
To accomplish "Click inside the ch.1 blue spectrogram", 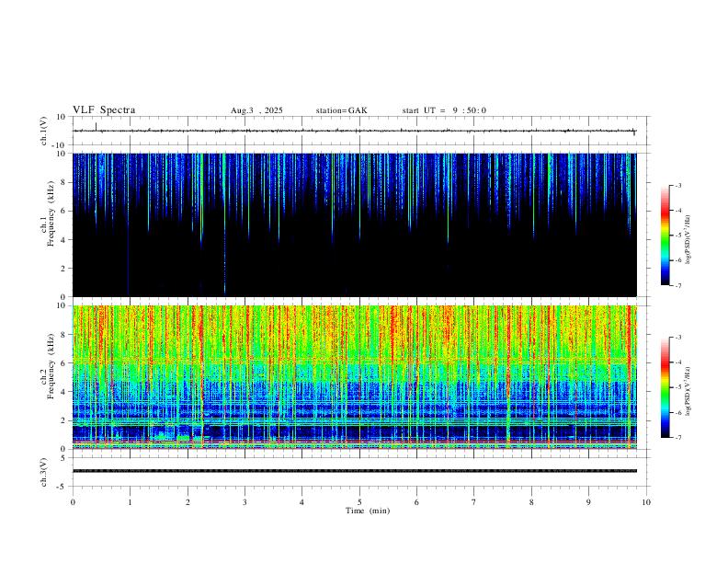I will point(354,224).
